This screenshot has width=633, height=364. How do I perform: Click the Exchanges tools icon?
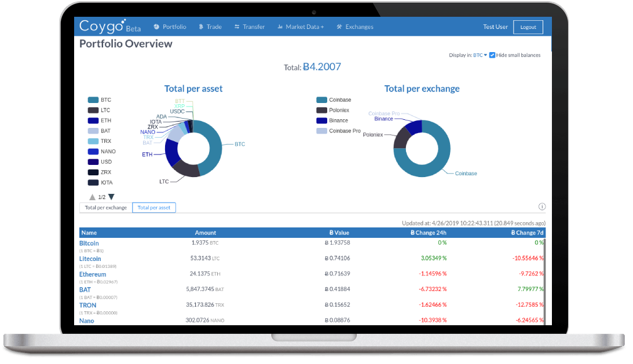point(339,27)
